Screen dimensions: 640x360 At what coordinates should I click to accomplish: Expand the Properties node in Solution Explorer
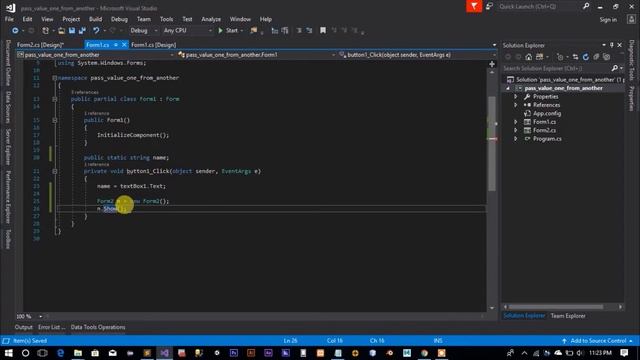tap(516, 97)
